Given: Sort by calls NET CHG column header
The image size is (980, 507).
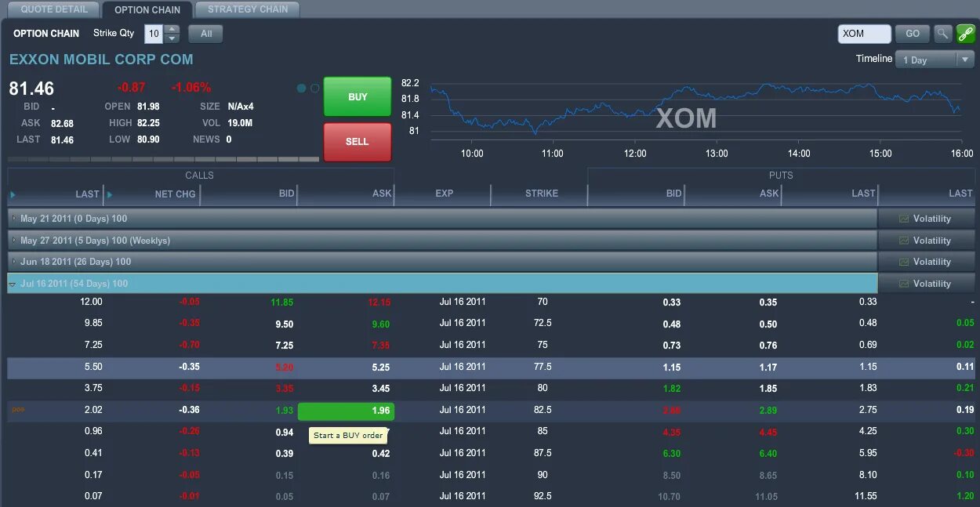Looking at the screenshot, I should [175, 194].
